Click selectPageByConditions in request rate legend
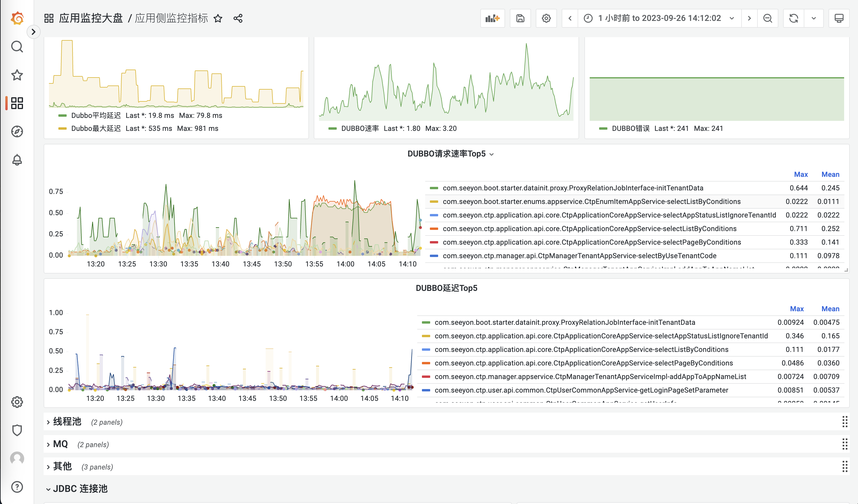Image resolution: width=858 pixels, height=504 pixels. 592,242
